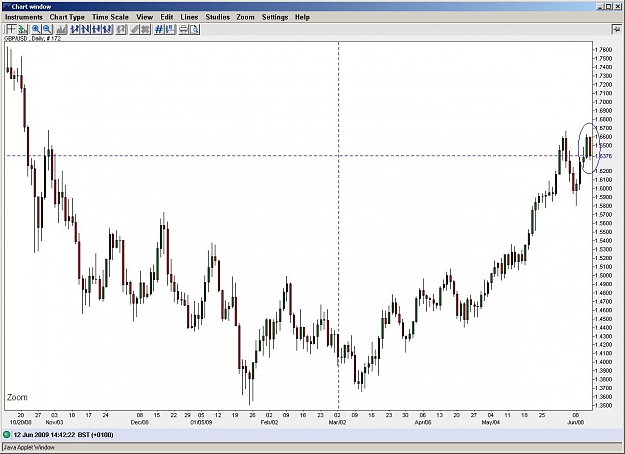
Task: Click the May/04 date axis label
Action: (491, 422)
